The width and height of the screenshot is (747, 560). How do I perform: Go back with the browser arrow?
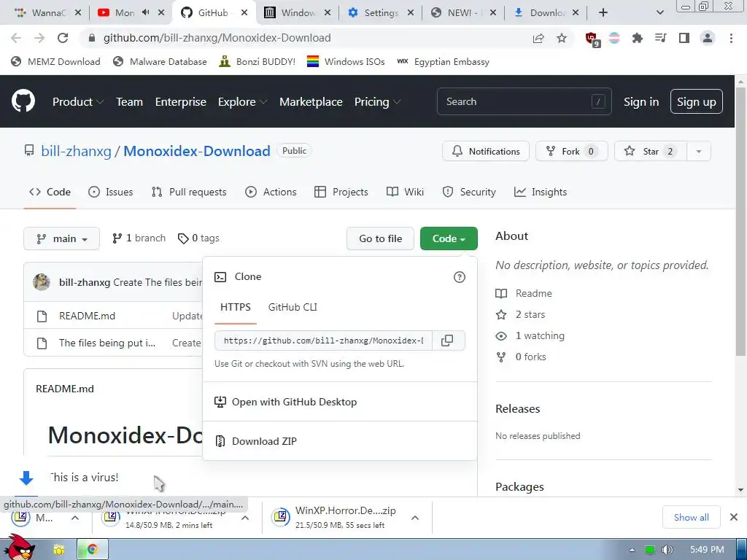click(16, 38)
